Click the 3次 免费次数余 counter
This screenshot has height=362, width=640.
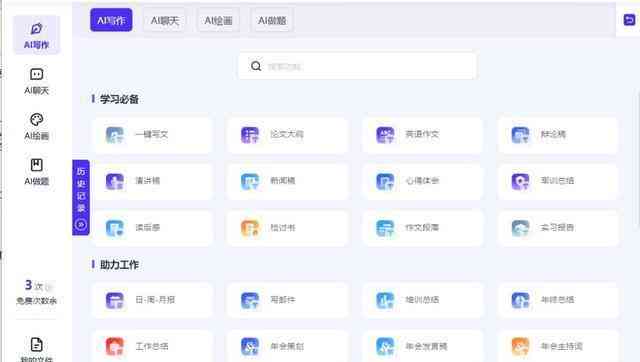tap(36, 292)
